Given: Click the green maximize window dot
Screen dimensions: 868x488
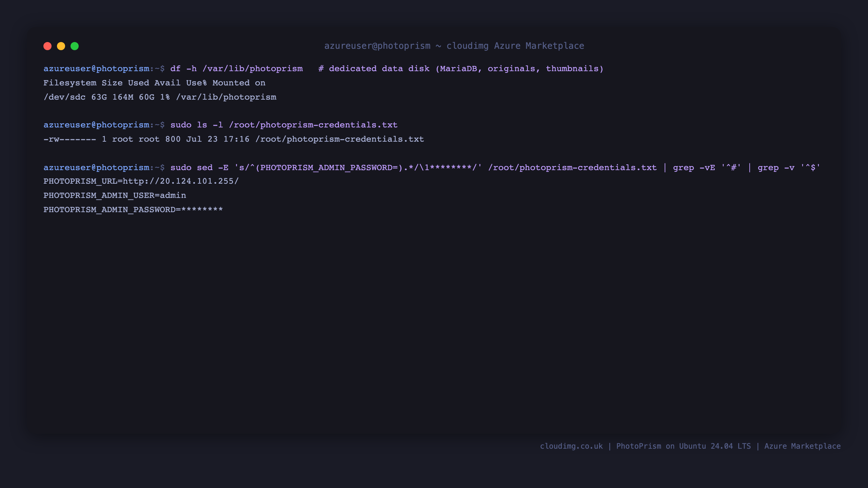Looking at the screenshot, I should (x=75, y=46).
